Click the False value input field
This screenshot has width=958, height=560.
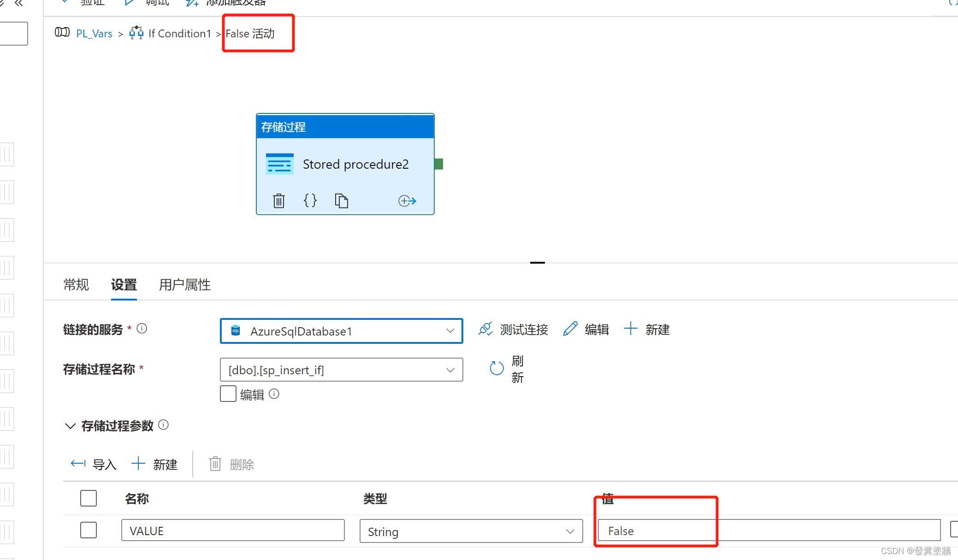tap(769, 531)
